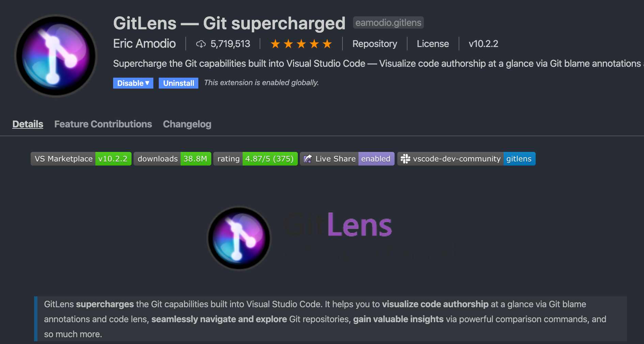Switch to the Feature Contributions tab
644x344 pixels.
click(103, 124)
